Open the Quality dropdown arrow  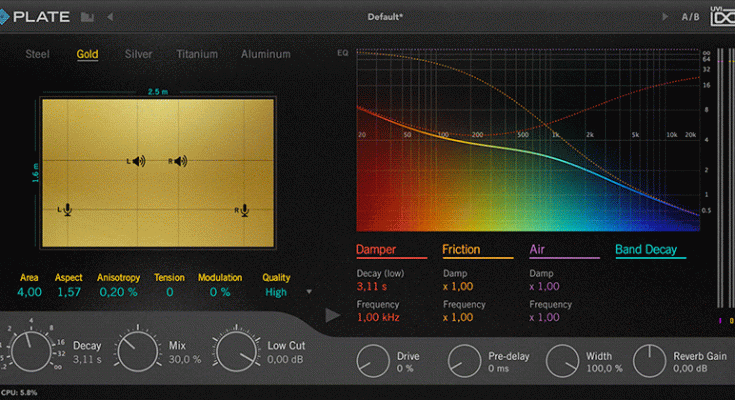[309, 292]
